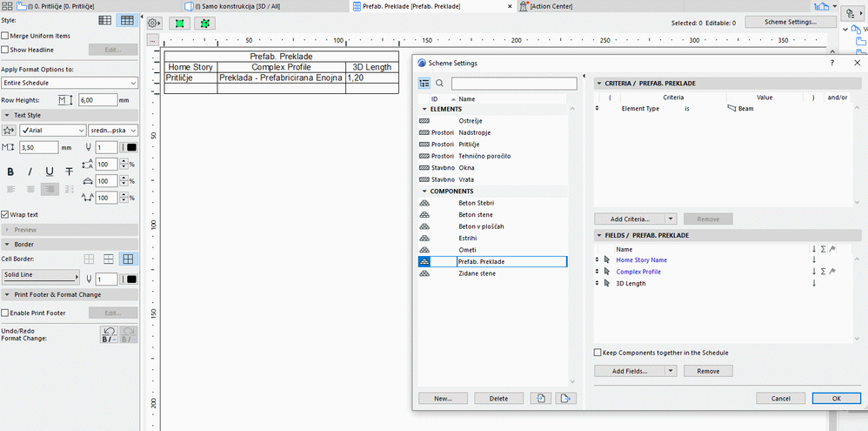
Task: Select the Zidane stene component scheme
Action: point(492,273)
